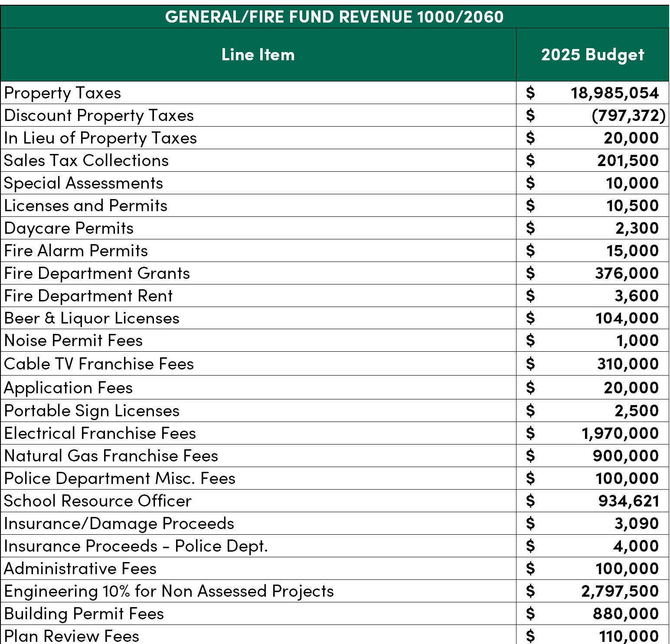Click 'Engineering 10% for Non Assessed Projects'
Image resolution: width=670 pixels, height=644 pixels.
pos(169,592)
